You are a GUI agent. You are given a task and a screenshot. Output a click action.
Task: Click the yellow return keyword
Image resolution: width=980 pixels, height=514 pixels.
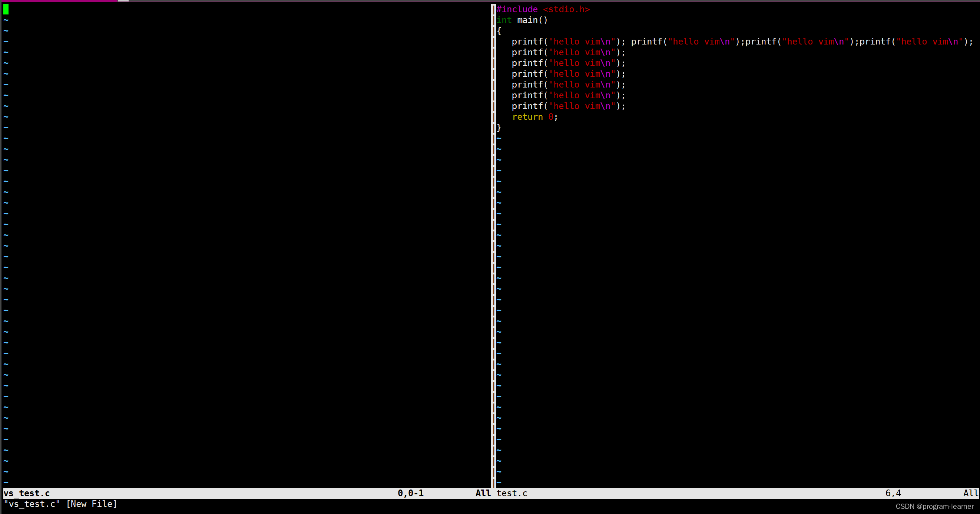coord(527,117)
